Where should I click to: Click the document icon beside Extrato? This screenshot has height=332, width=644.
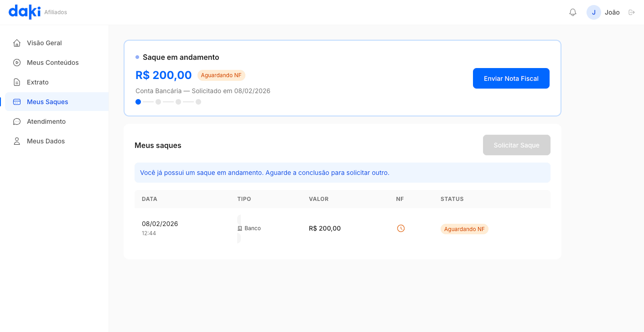point(17,82)
